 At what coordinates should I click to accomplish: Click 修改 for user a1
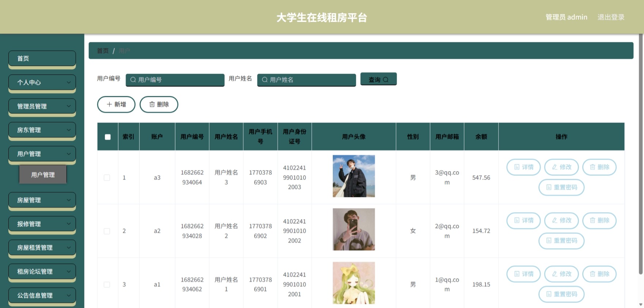[561, 274]
